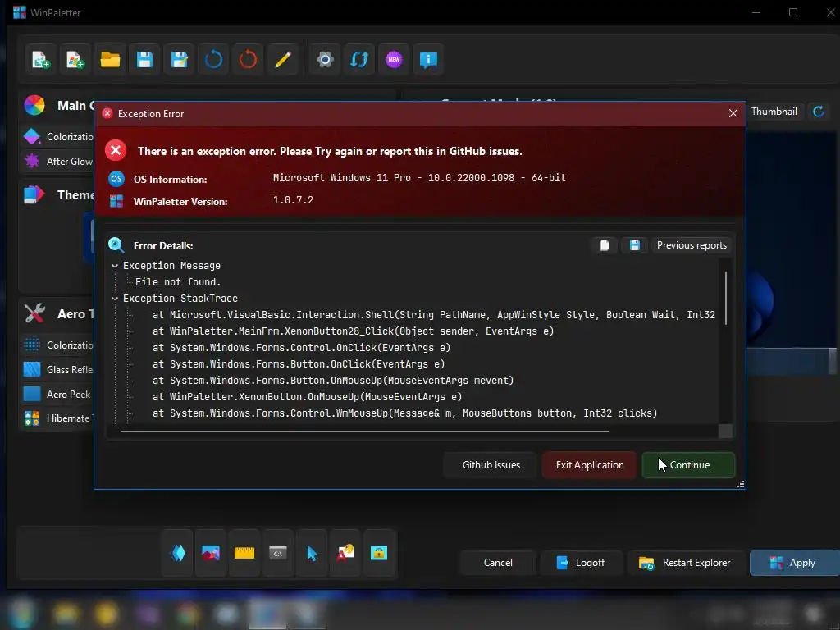Screen dimensions: 840x630
Task: Open the yellow ruler metrics icon
Action: (x=244, y=553)
